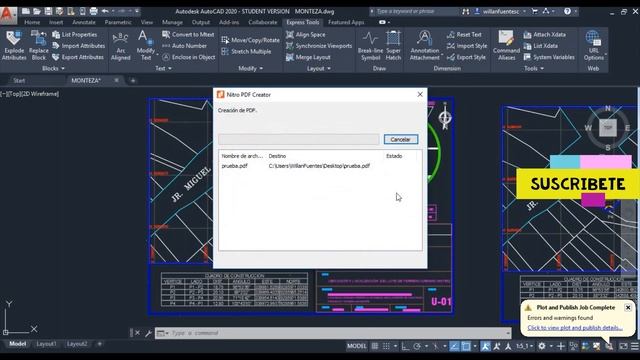Select Move/Copy/Rotate tool
This screenshot has height=360, width=640.
[251, 40]
